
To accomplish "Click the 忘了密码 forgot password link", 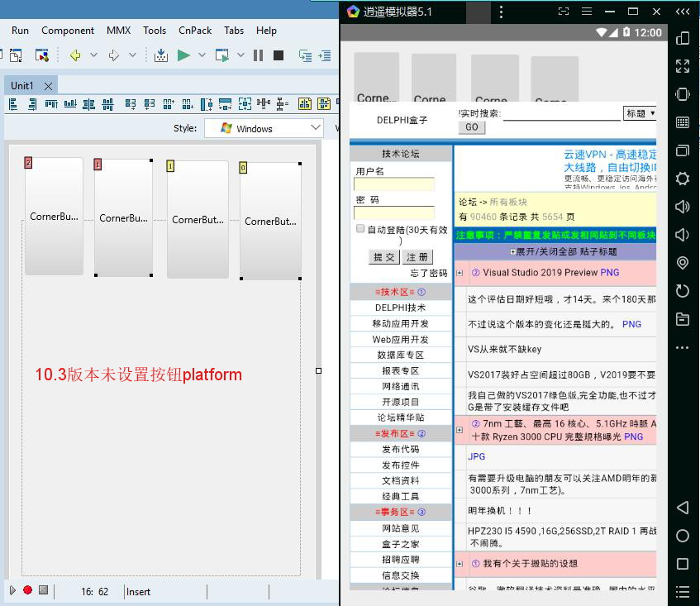I will tap(429, 273).
